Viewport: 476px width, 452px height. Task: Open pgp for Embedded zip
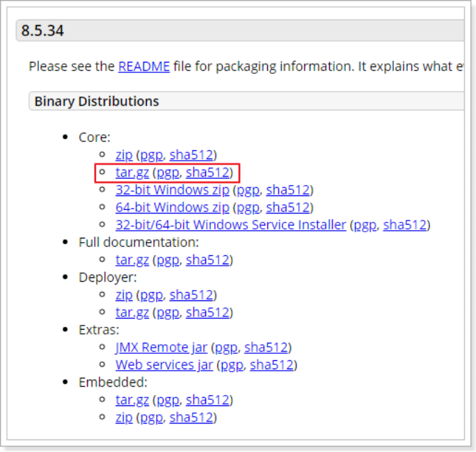pos(152,419)
